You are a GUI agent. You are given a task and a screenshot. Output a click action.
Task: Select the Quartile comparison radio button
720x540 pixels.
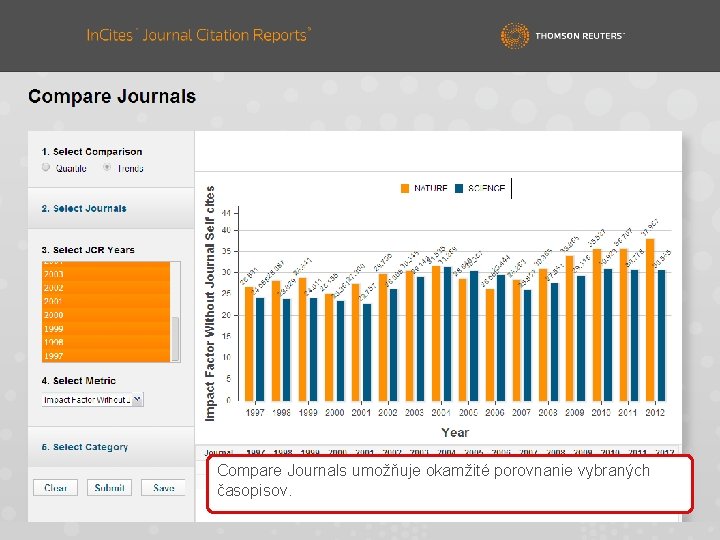pos(45,168)
